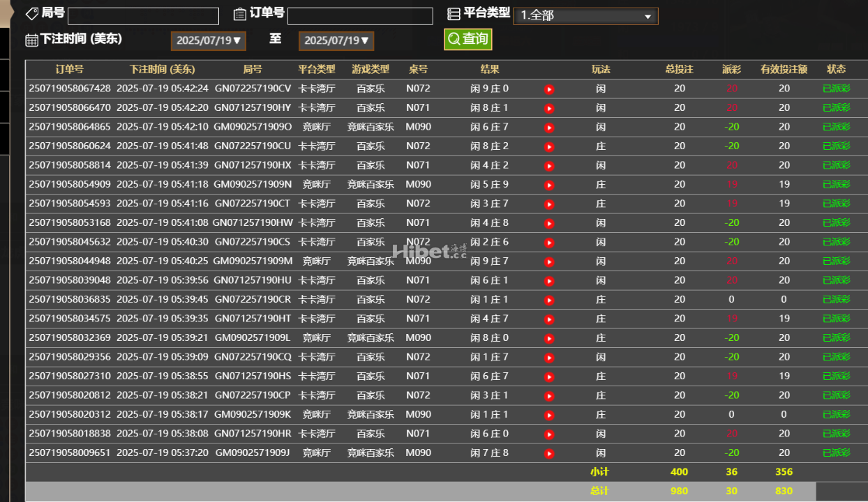Click calendar icon beside 下注时间 label
Viewport: 868px width, 502px height.
click(x=31, y=40)
